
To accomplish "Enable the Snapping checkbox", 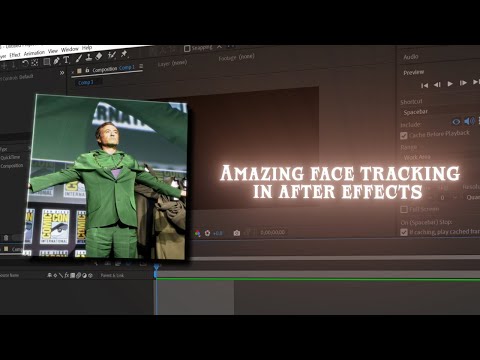I will pyautogui.click(x=187, y=49).
